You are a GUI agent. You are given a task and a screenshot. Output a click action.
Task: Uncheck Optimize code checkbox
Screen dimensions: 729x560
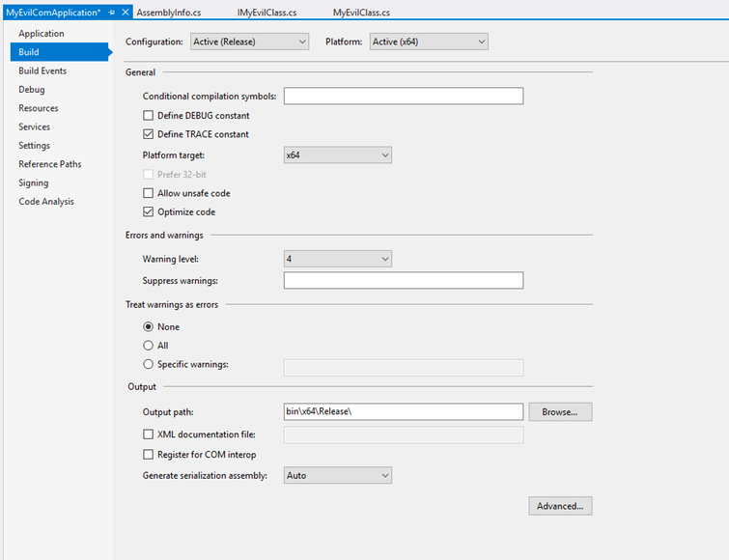tap(148, 211)
